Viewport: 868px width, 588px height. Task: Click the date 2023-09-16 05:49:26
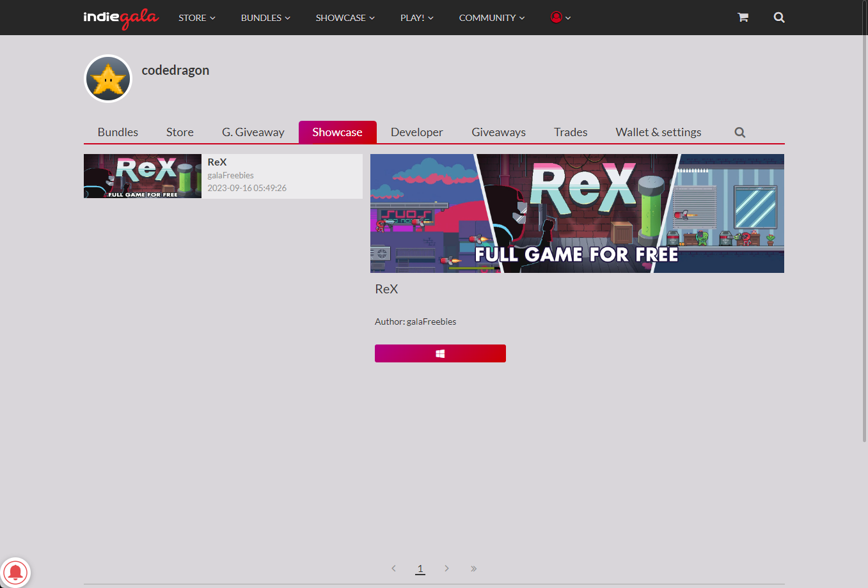pos(247,188)
